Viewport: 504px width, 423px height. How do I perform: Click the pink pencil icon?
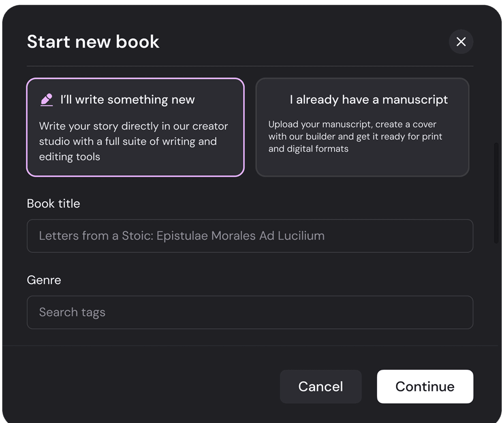coord(47,100)
